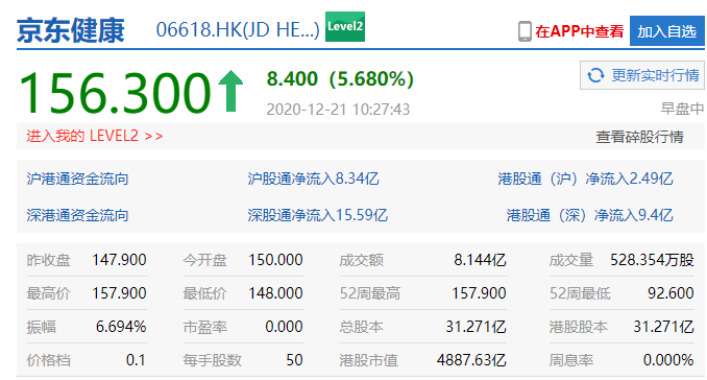Click the 52周最高 label
Screen dimensions: 707x380
point(370,294)
